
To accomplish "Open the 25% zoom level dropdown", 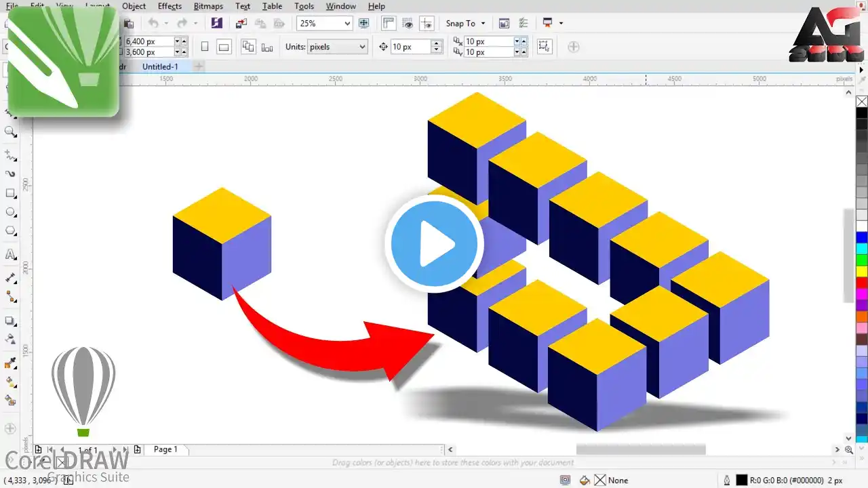I will tap(347, 23).
